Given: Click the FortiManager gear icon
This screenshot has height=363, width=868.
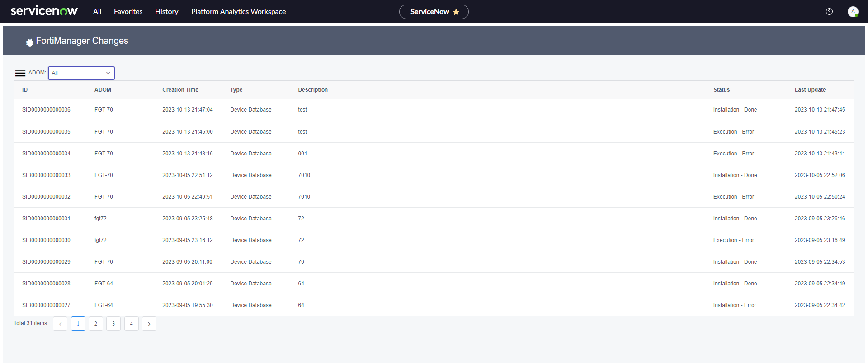Looking at the screenshot, I should (x=30, y=42).
